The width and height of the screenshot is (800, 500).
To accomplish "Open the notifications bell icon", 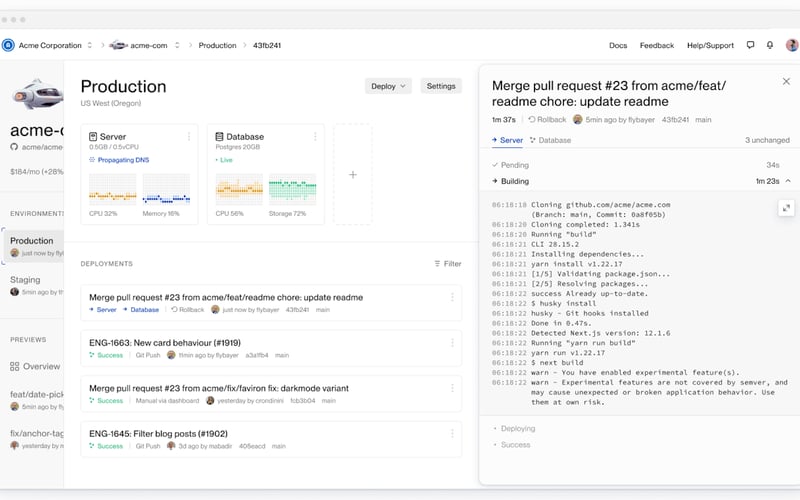I will pyautogui.click(x=770, y=45).
